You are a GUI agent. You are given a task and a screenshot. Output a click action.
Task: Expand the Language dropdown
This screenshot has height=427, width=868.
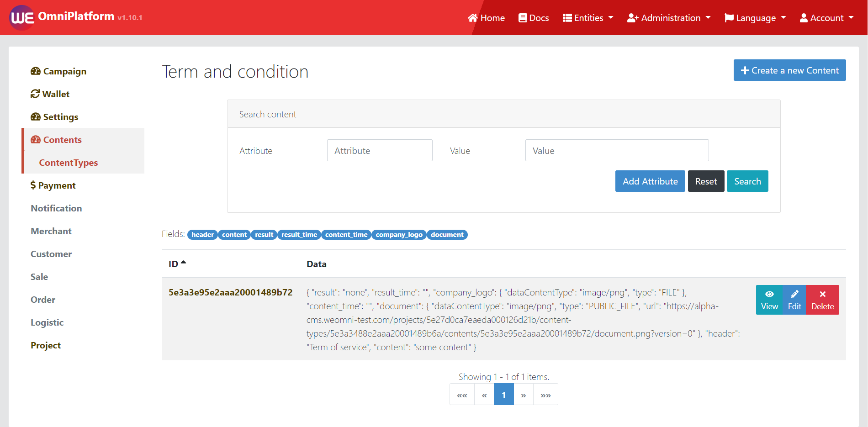[755, 18]
